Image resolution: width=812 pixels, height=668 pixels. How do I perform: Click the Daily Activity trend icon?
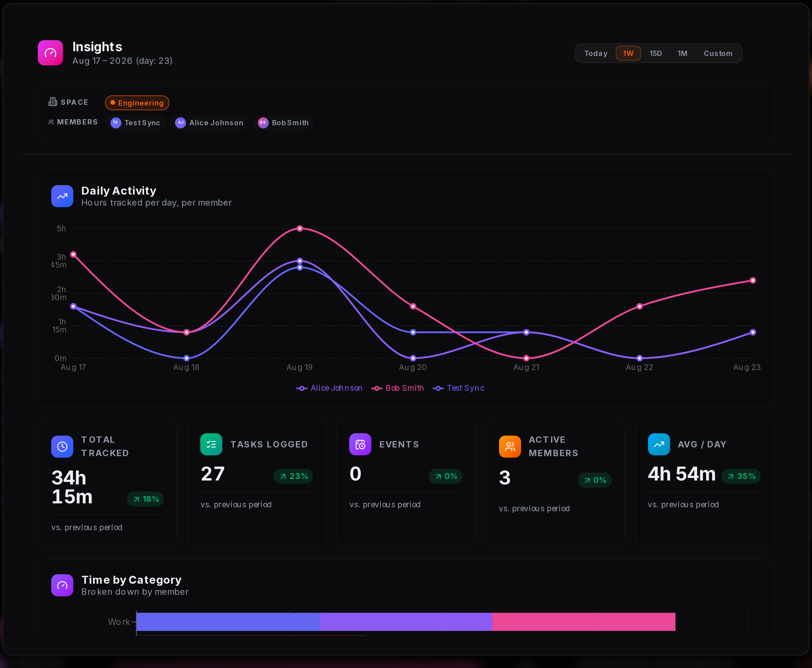coord(62,196)
